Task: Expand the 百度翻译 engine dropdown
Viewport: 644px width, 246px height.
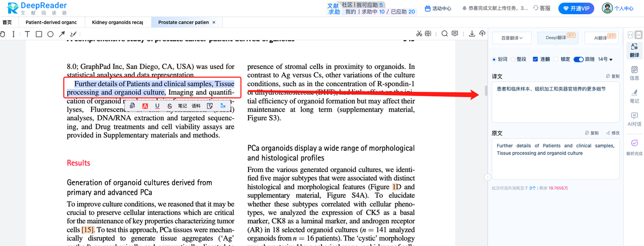Action: (512, 38)
